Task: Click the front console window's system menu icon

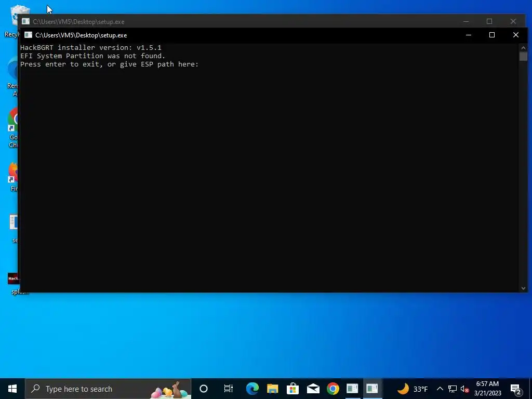Action: point(29,35)
